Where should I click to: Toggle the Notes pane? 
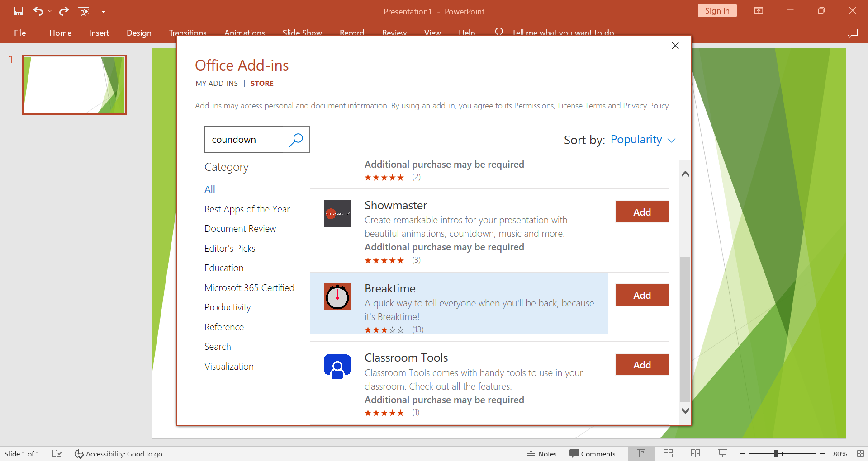pyautogui.click(x=542, y=454)
